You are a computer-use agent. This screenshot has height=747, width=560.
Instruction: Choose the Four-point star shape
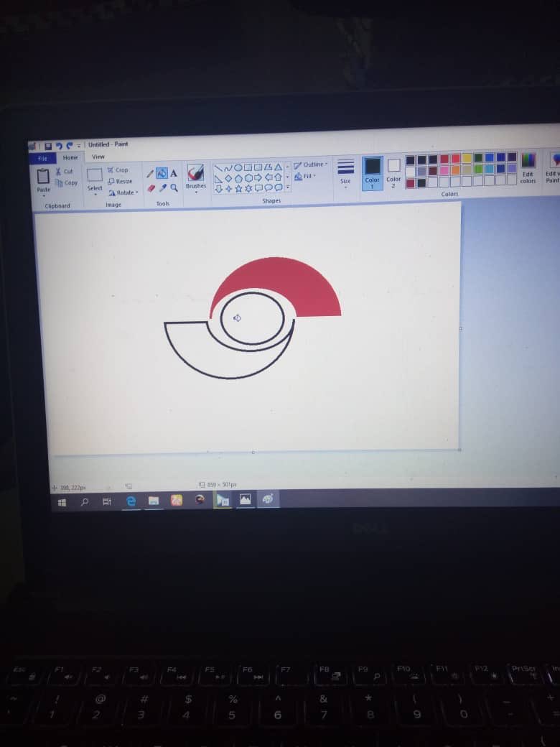coord(228,189)
